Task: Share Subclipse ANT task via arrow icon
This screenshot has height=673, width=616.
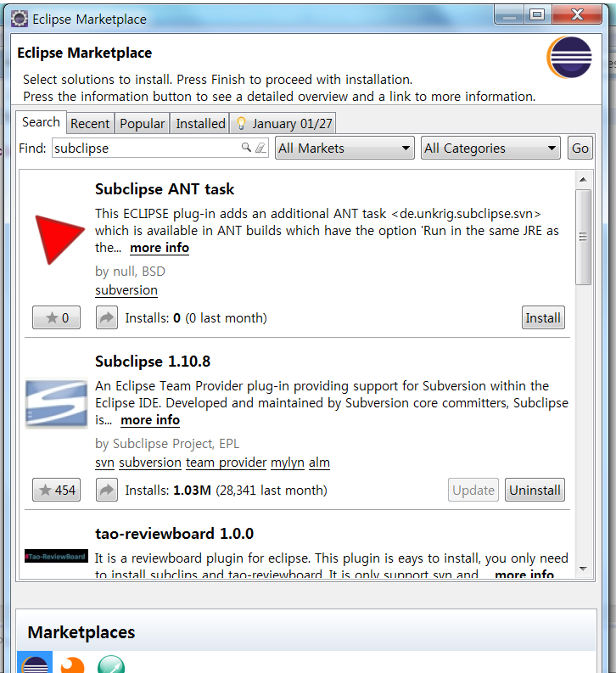Action: coord(106,317)
